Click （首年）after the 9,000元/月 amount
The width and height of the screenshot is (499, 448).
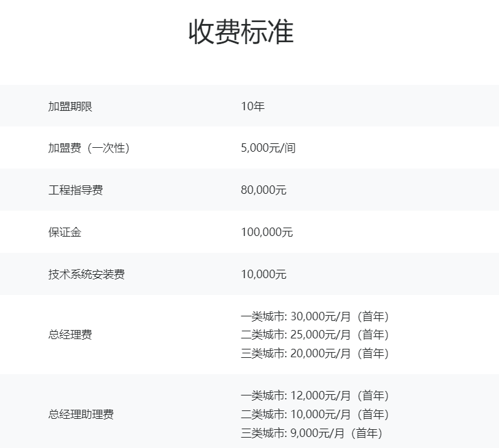(366, 433)
